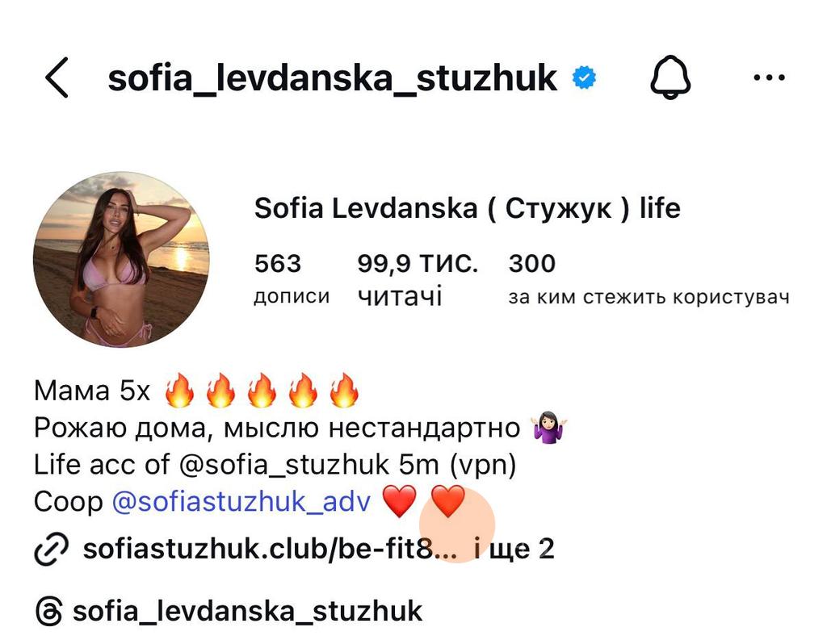Image resolution: width=827 pixels, height=644 pixels.
Task: Go back using the left arrow
Action: pyautogui.click(x=57, y=77)
